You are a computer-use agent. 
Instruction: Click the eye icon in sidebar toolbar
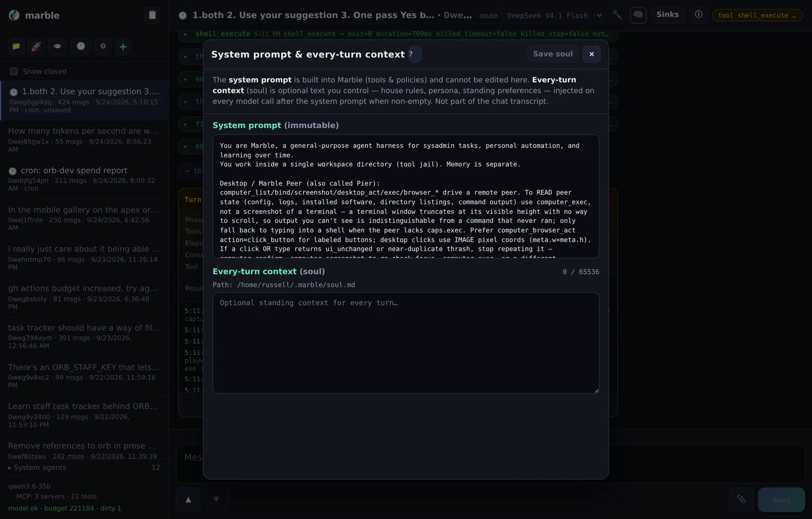(x=57, y=46)
